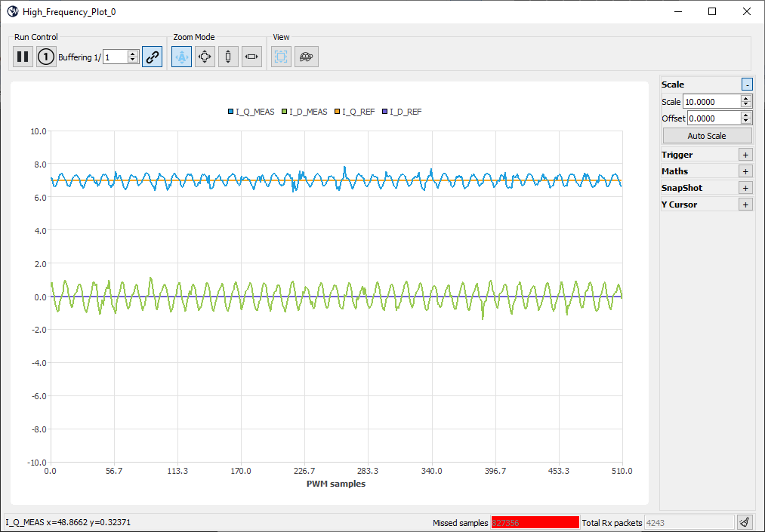Collapse the Scale section

coord(745,84)
